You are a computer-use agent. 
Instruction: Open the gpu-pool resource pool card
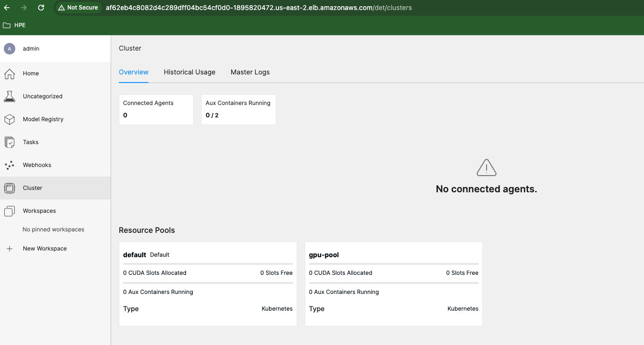tap(394, 284)
